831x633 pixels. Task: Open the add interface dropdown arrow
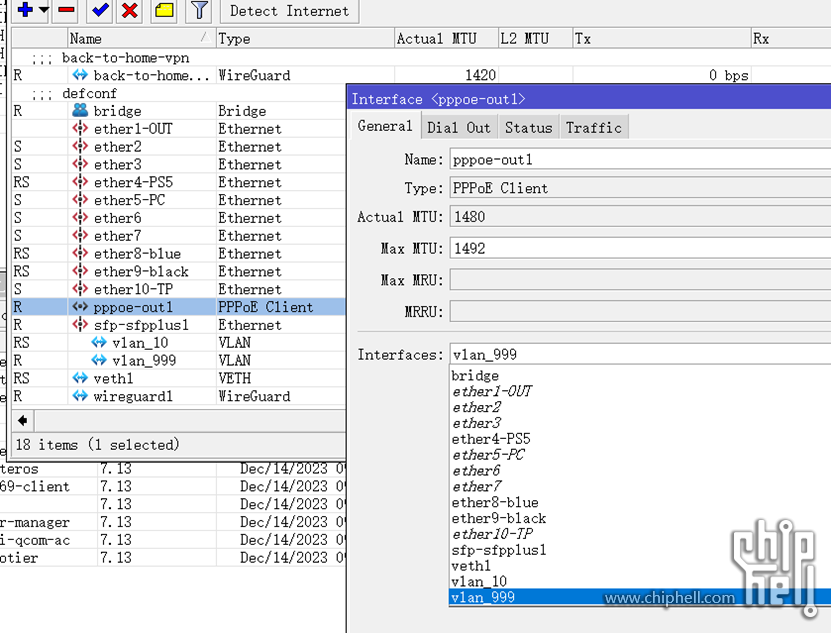tap(43, 10)
